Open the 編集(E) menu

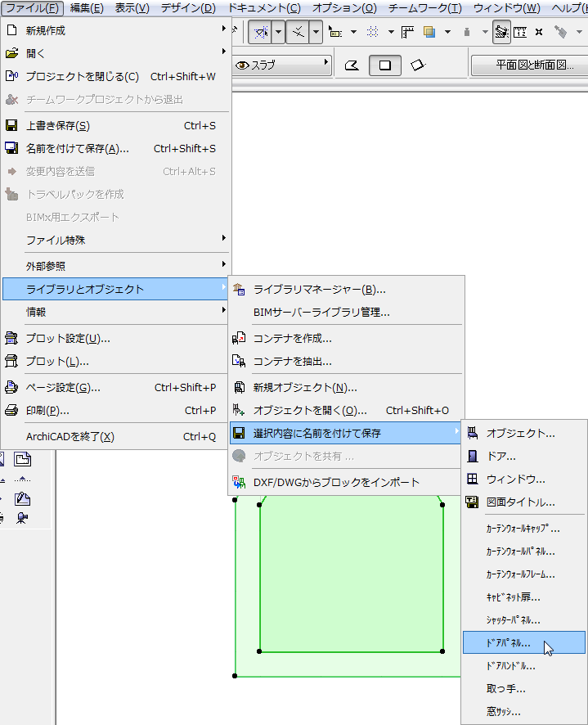pos(87,8)
